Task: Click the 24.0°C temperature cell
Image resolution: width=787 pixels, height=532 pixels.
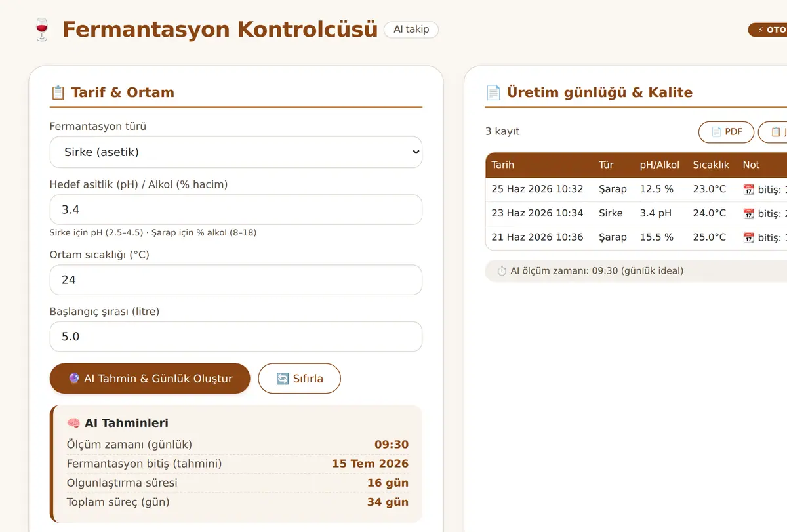Action: tap(710, 213)
